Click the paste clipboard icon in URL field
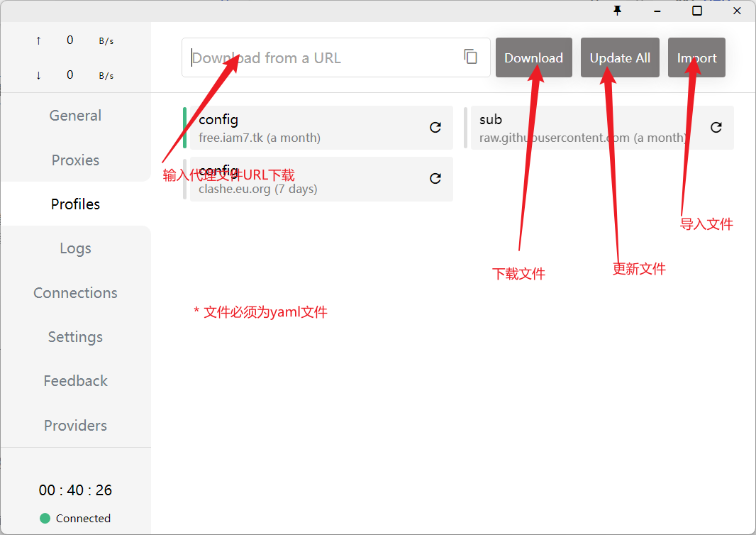The width and height of the screenshot is (756, 535). [x=470, y=57]
